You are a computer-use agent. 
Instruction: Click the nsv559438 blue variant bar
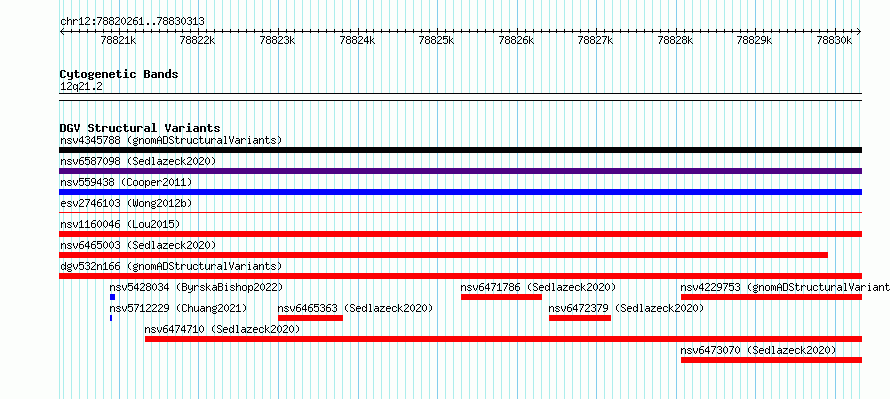[460, 192]
